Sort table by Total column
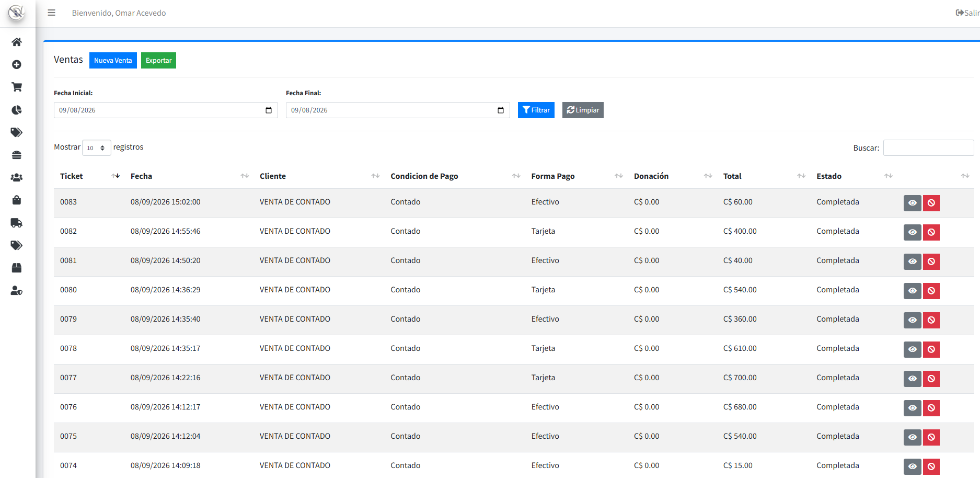This screenshot has width=980, height=478. [764, 176]
